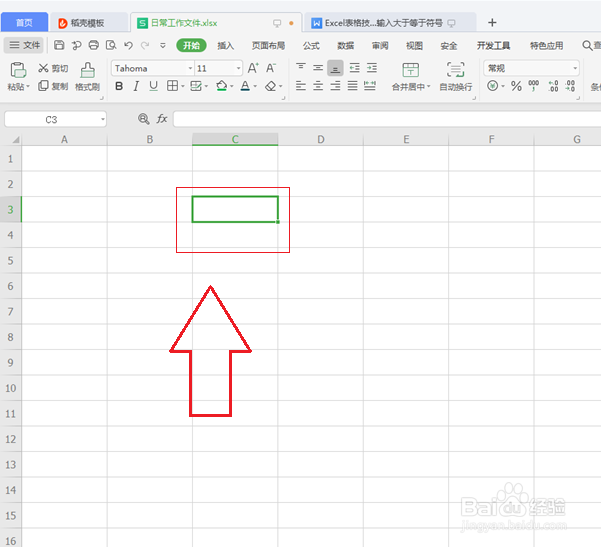Decrease decimal places icon
The width and height of the screenshot is (601, 547).
pyautogui.click(x=570, y=86)
